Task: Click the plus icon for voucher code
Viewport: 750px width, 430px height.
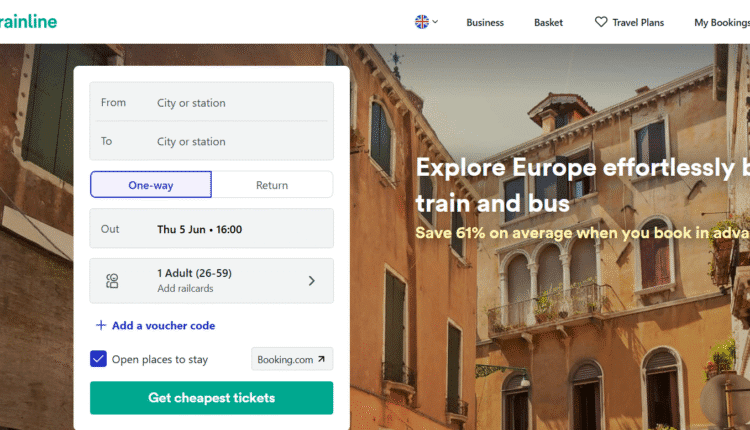Action: click(101, 325)
